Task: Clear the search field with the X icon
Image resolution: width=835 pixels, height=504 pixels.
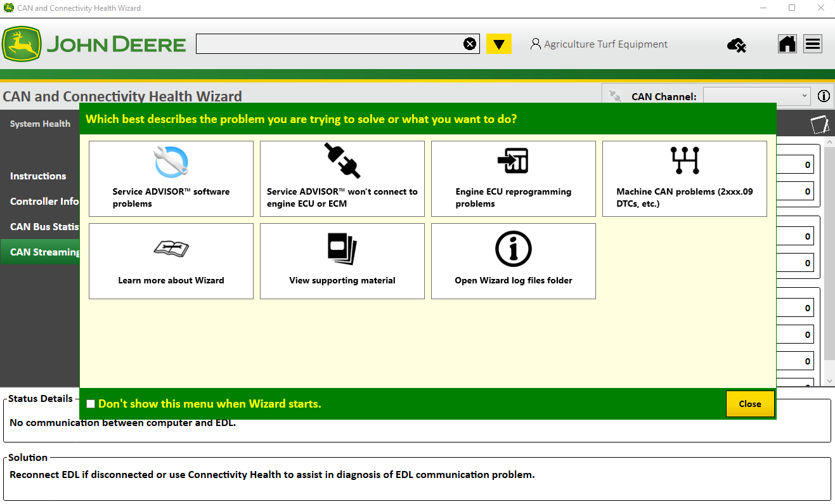Action: coord(469,43)
